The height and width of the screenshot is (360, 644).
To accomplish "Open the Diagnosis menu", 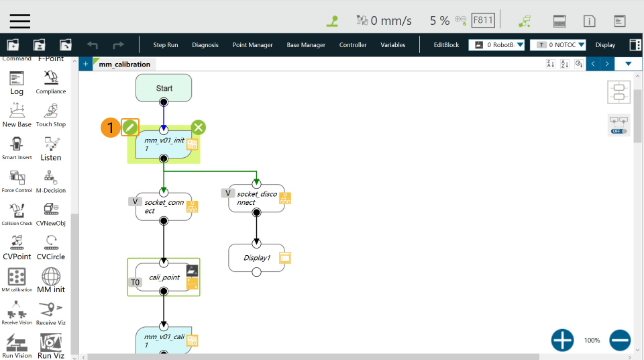I will (205, 45).
